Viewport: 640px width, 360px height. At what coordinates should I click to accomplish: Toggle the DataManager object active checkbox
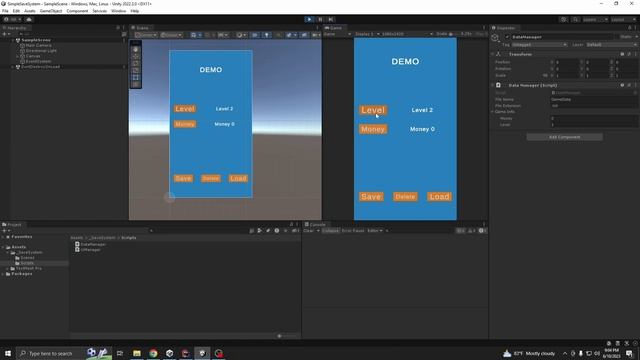coord(507,37)
